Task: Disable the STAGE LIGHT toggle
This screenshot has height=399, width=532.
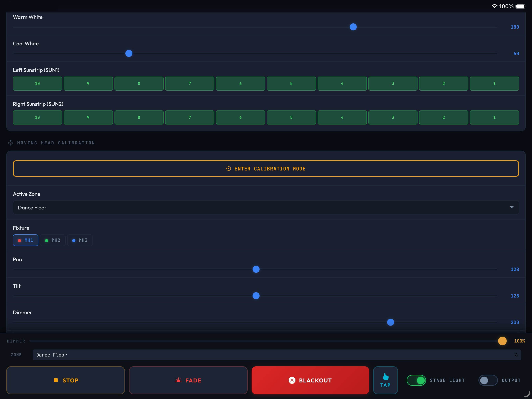Action: (416, 380)
